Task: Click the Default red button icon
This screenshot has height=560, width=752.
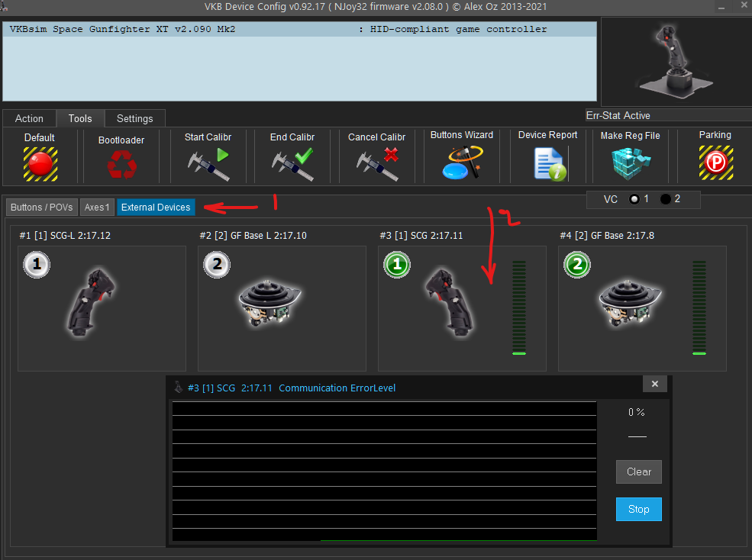Action: (40, 163)
